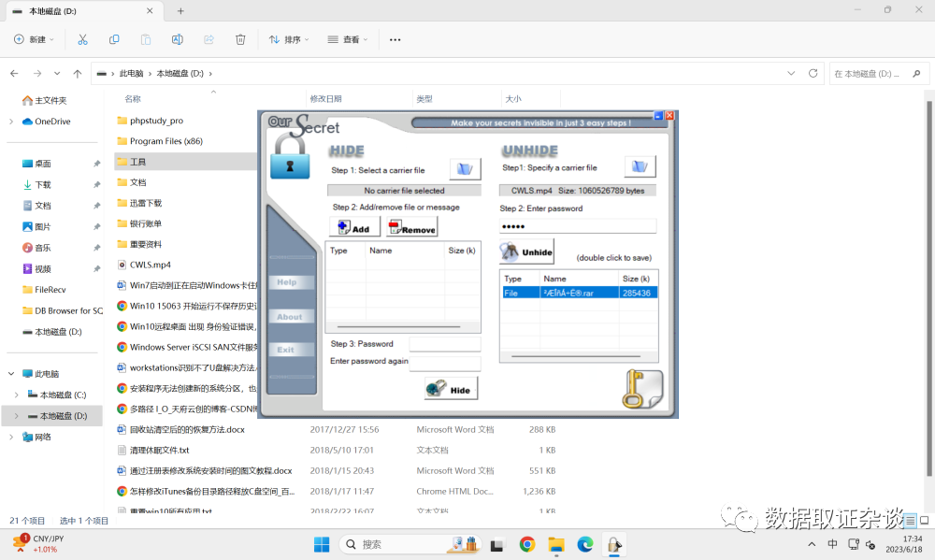Open recent locations dropdown arrow

[57, 73]
